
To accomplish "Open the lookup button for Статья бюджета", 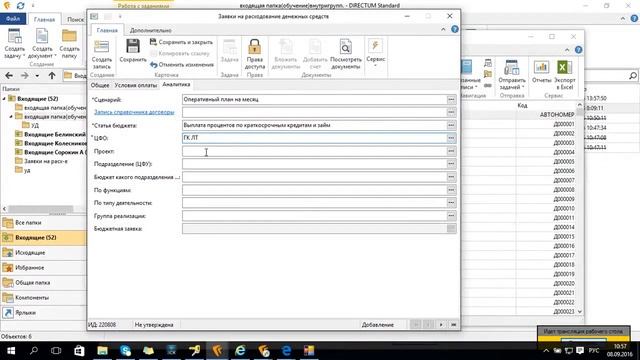I will [451, 125].
